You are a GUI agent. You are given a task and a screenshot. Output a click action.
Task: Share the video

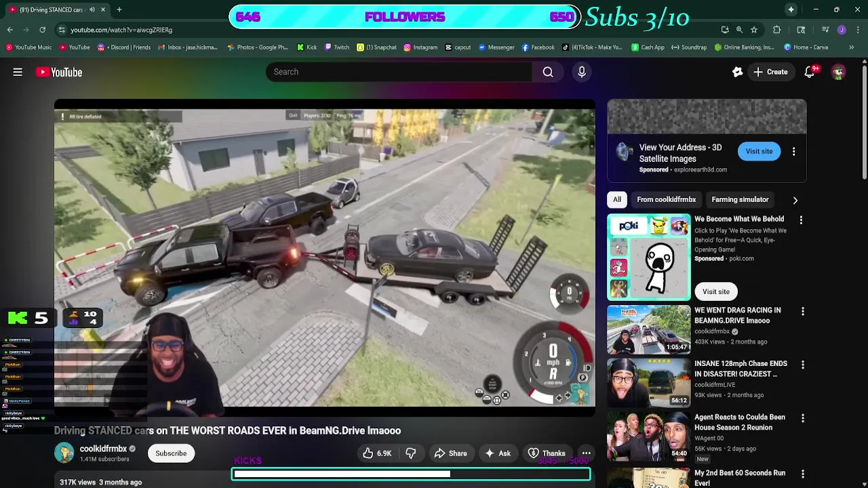(450, 453)
